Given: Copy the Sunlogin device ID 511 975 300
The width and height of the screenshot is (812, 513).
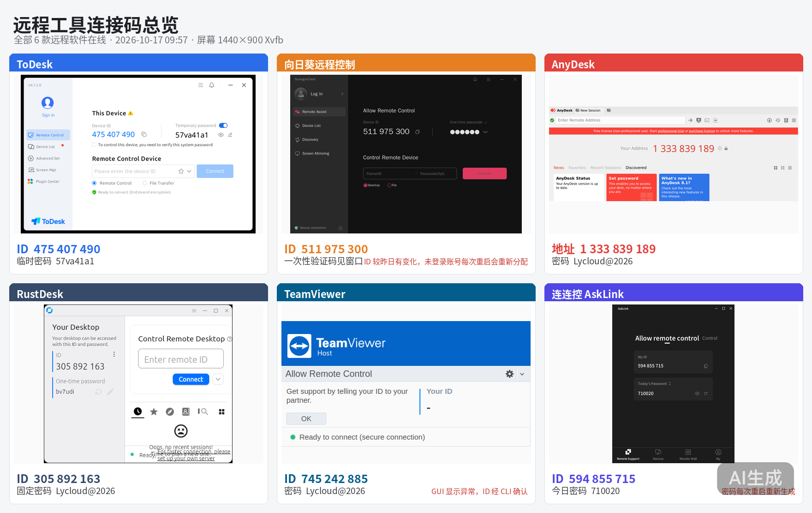Looking at the screenshot, I should tap(418, 132).
